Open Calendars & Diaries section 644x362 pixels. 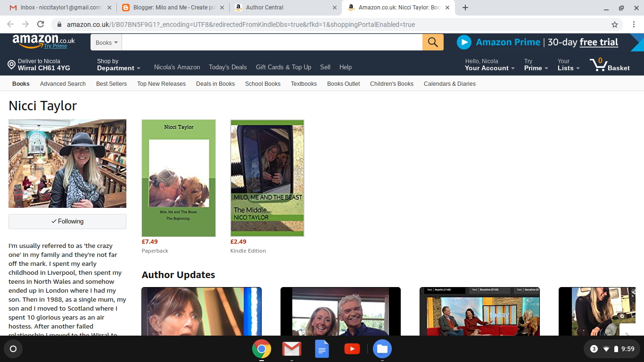(x=450, y=84)
